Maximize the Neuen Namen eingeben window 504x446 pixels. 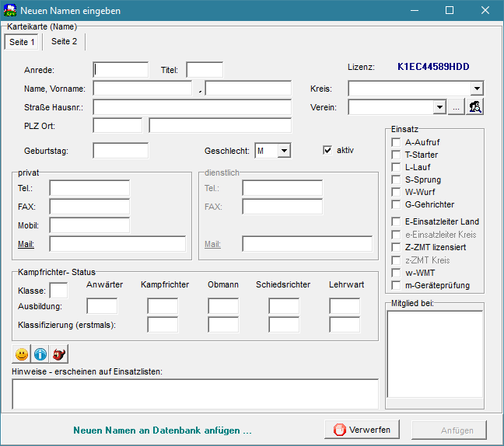point(450,10)
